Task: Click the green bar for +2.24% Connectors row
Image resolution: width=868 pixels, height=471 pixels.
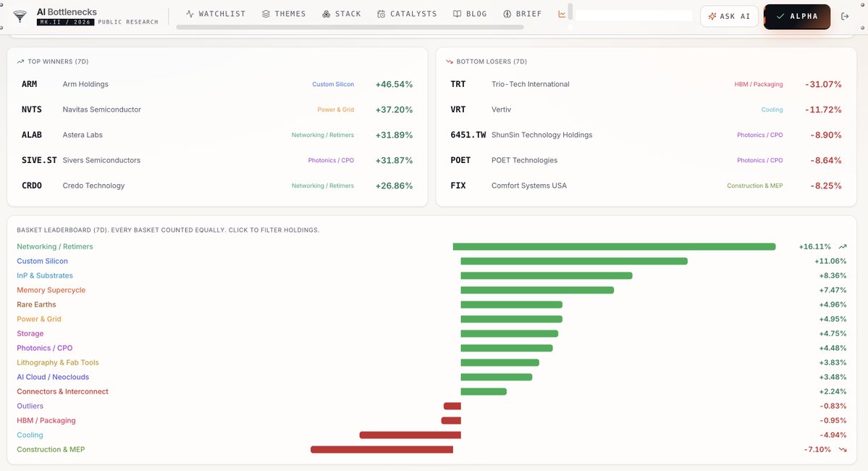Action: [484, 391]
